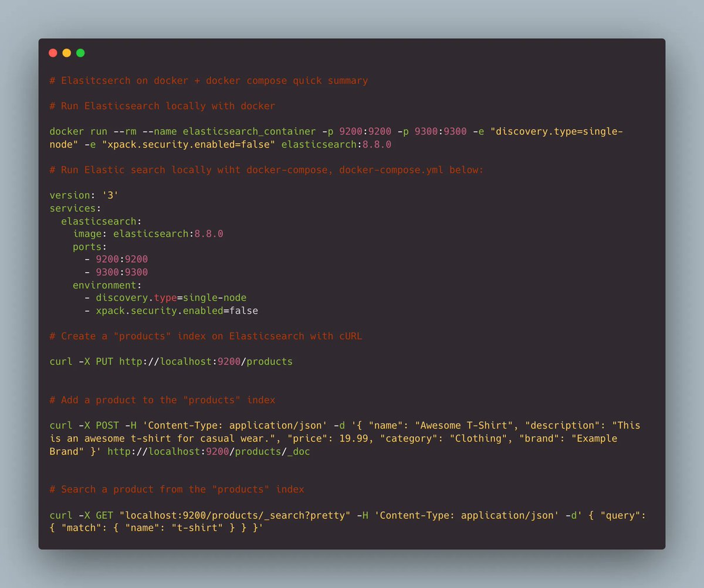The width and height of the screenshot is (704, 588).
Task: Click the 'ports:' key line
Action: coord(90,247)
